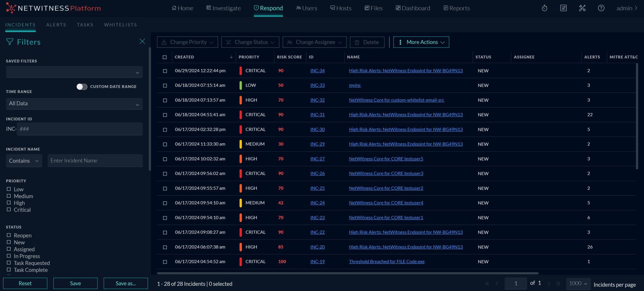Switch to the Alerts tab
This screenshot has height=291, width=644.
pos(56,25)
